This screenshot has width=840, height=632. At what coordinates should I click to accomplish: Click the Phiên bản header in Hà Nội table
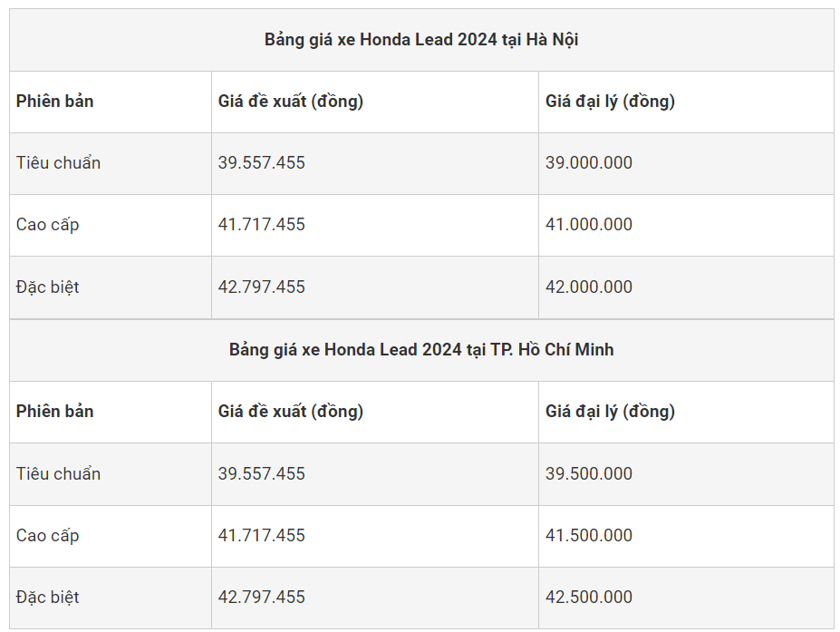[x=55, y=102]
